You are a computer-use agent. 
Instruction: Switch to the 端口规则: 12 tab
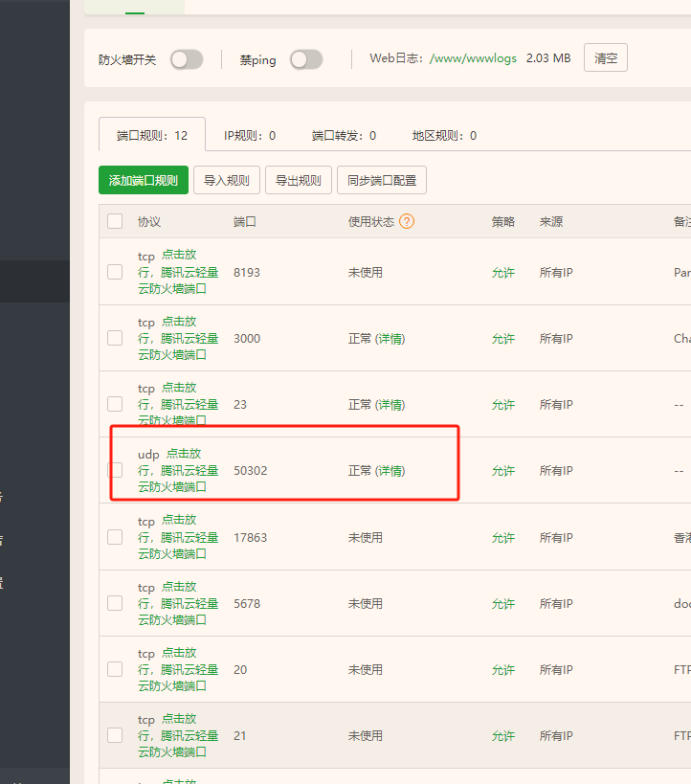pos(152,135)
